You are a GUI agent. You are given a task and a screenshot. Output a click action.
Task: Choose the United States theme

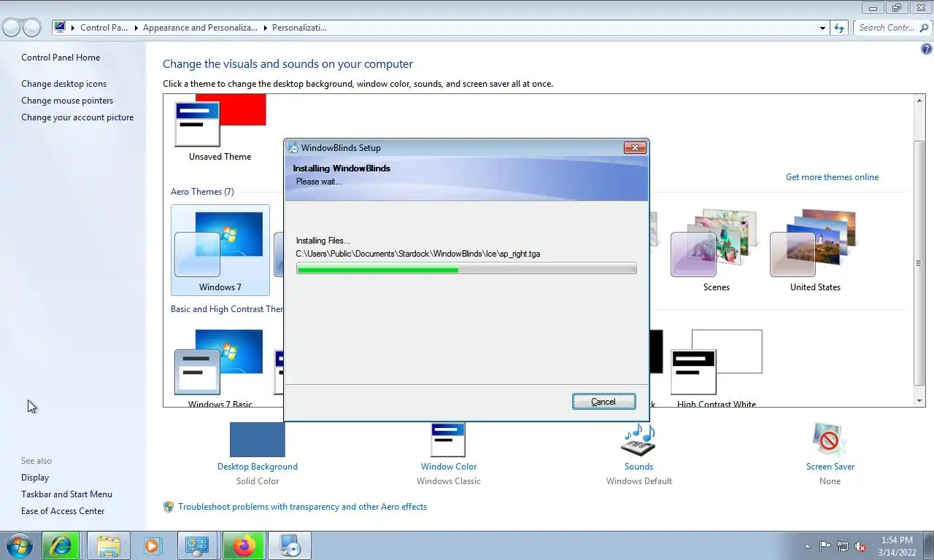[815, 250]
